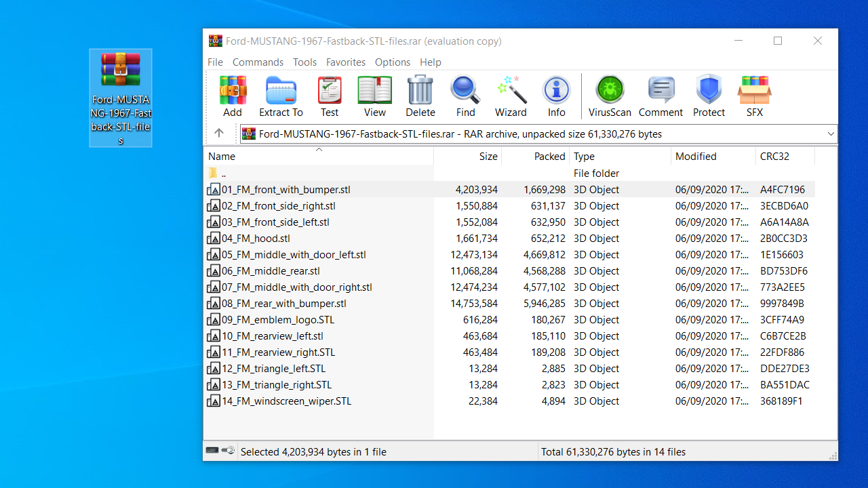
Task: Click the Extract To toolbar icon
Action: [281, 96]
